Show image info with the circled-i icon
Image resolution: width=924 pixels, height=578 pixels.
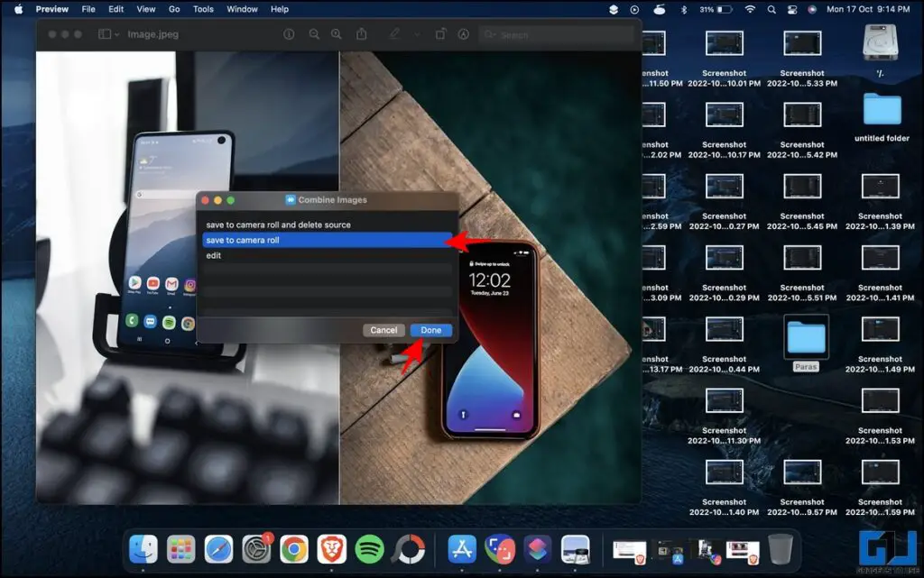pyautogui.click(x=289, y=34)
